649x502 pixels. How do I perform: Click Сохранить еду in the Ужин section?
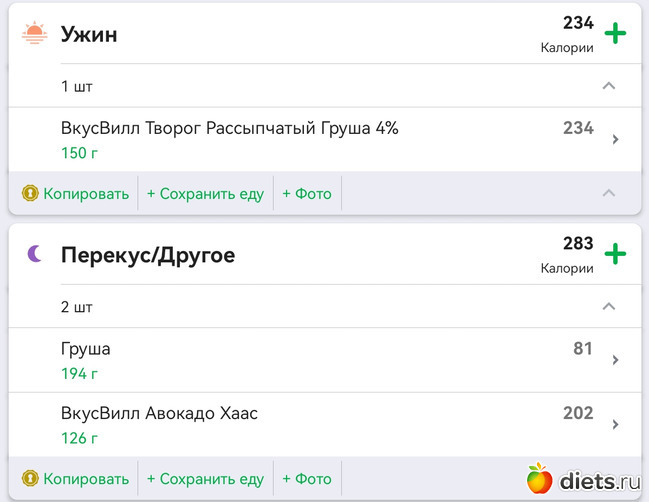click(205, 193)
